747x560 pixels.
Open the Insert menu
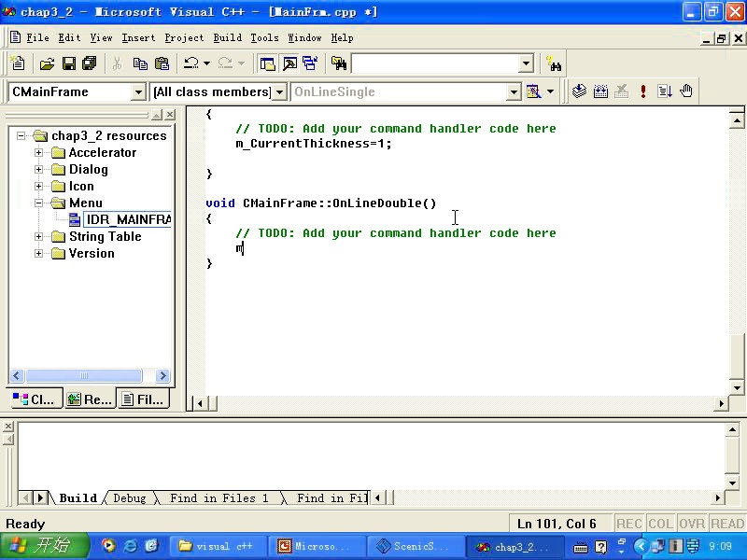coord(138,37)
